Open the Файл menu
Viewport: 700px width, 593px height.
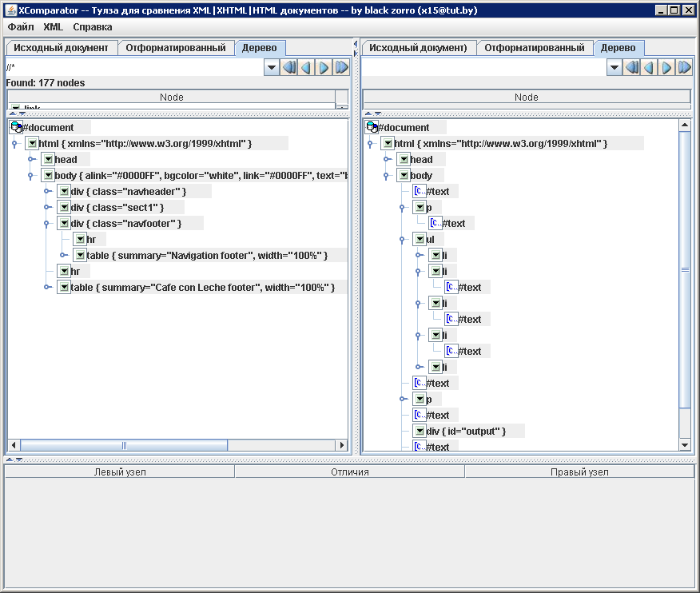click(21, 26)
